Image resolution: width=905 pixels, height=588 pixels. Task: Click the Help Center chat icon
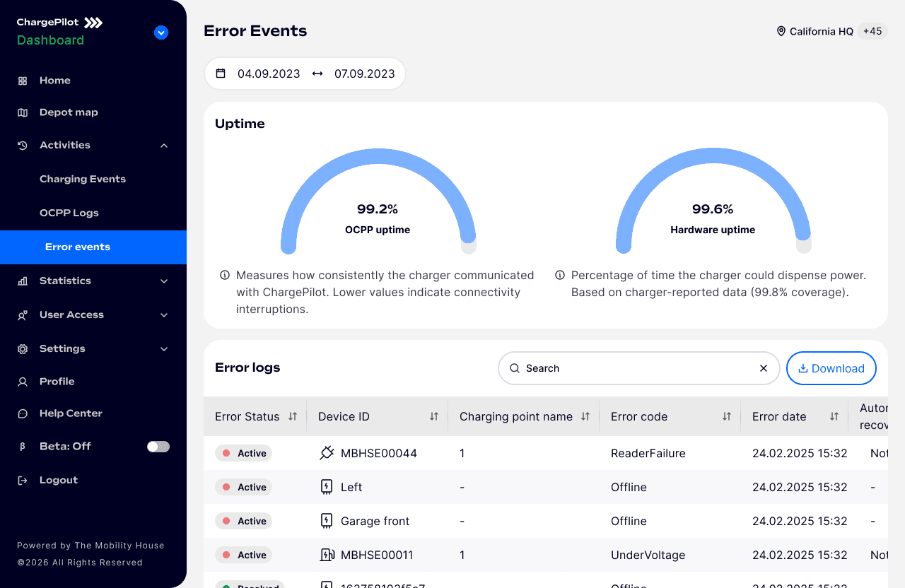point(23,413)
